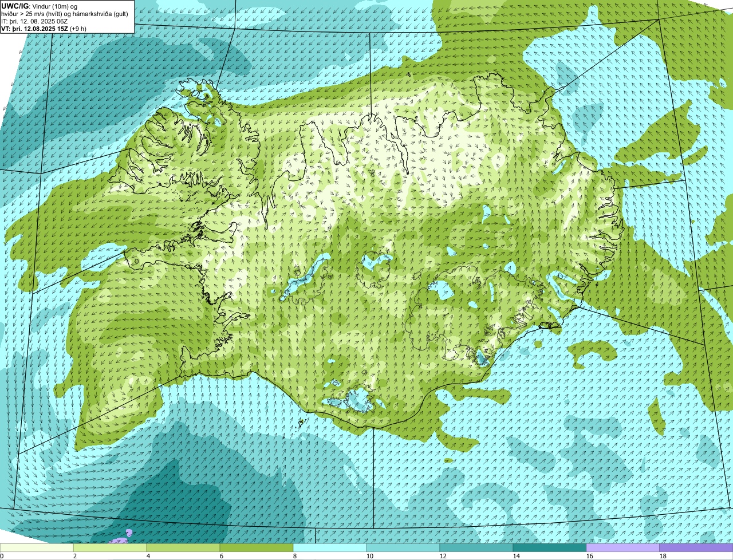
Task: Click the '18' label on the color scale
Action: click(663, 556)
